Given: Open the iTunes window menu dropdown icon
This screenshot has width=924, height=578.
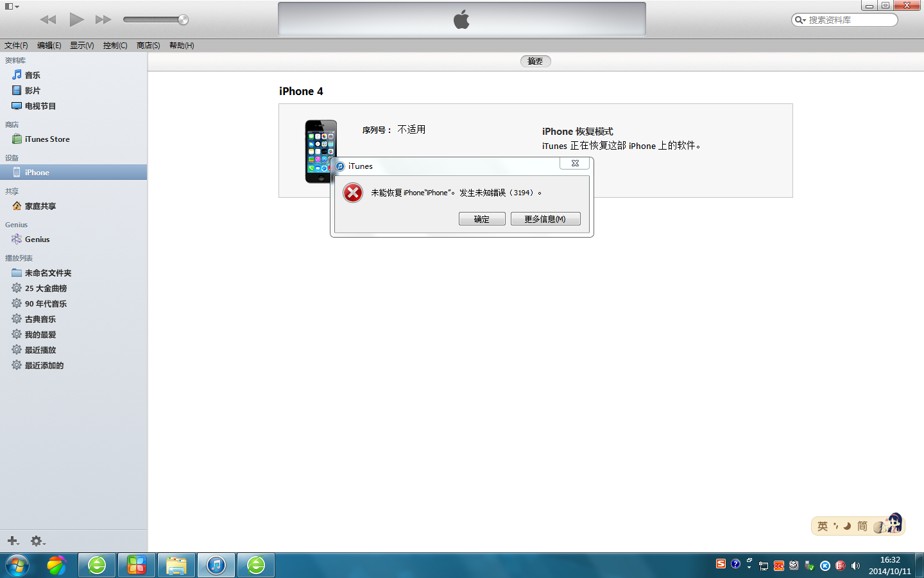Looking at the screenshot, I should coord(12,6).
